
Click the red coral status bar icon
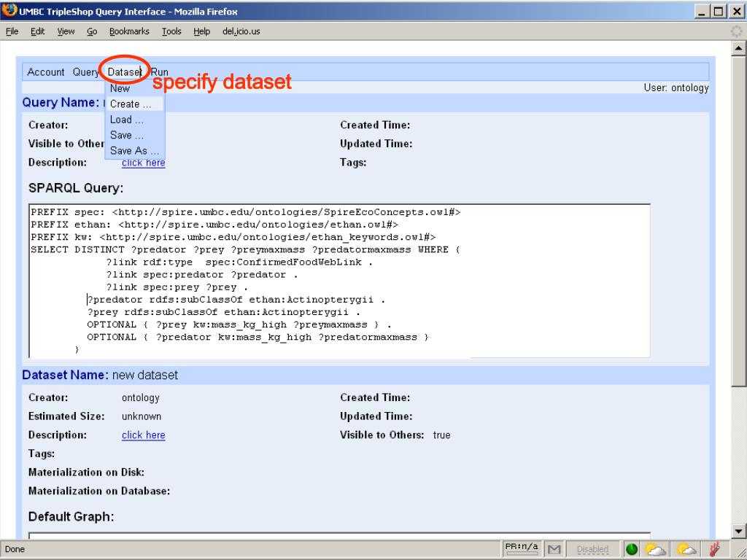click(714, 549)
